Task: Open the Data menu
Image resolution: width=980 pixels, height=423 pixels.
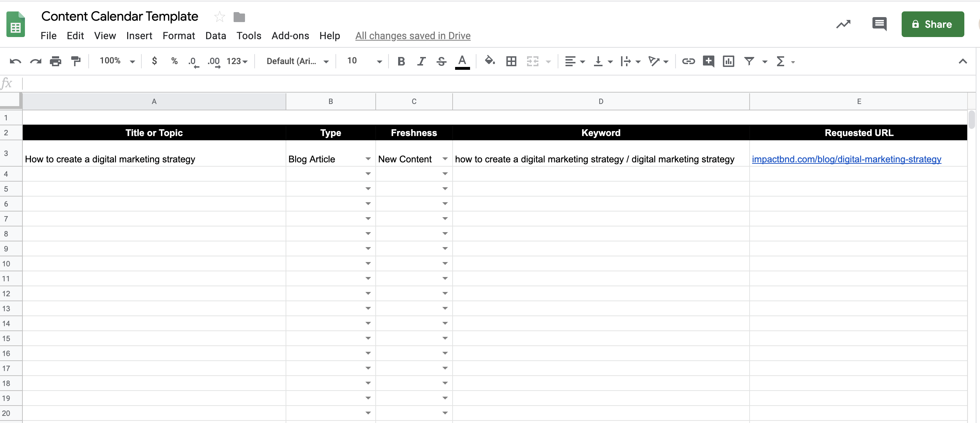Action: (x=216, y=36)
